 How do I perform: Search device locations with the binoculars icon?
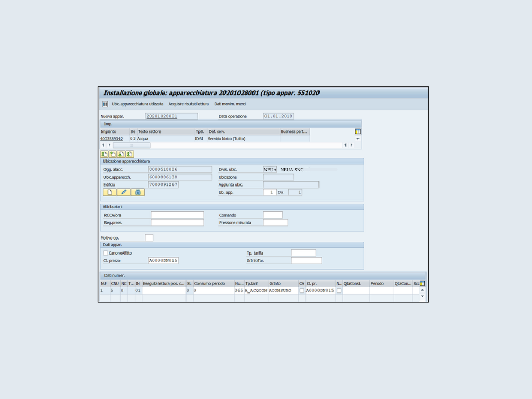click(x=138, y=192)
